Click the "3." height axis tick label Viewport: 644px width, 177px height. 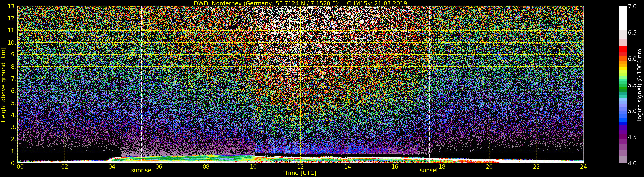[13, 127]
